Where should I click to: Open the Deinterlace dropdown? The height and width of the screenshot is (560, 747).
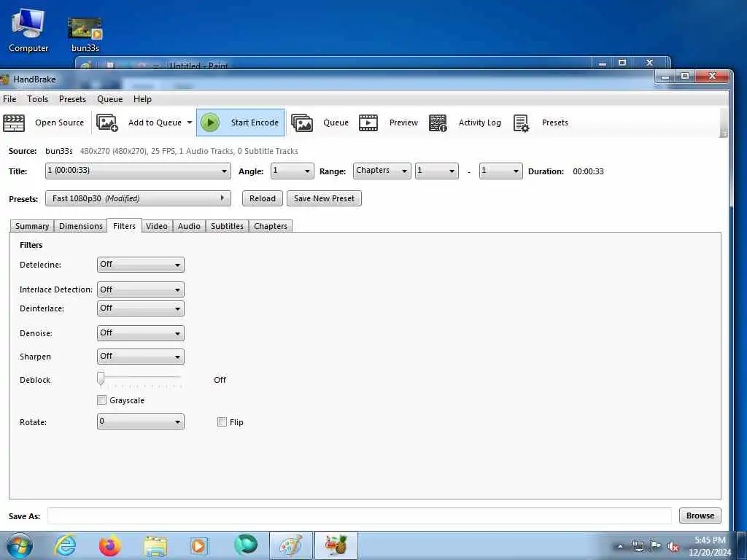[141, 308]
